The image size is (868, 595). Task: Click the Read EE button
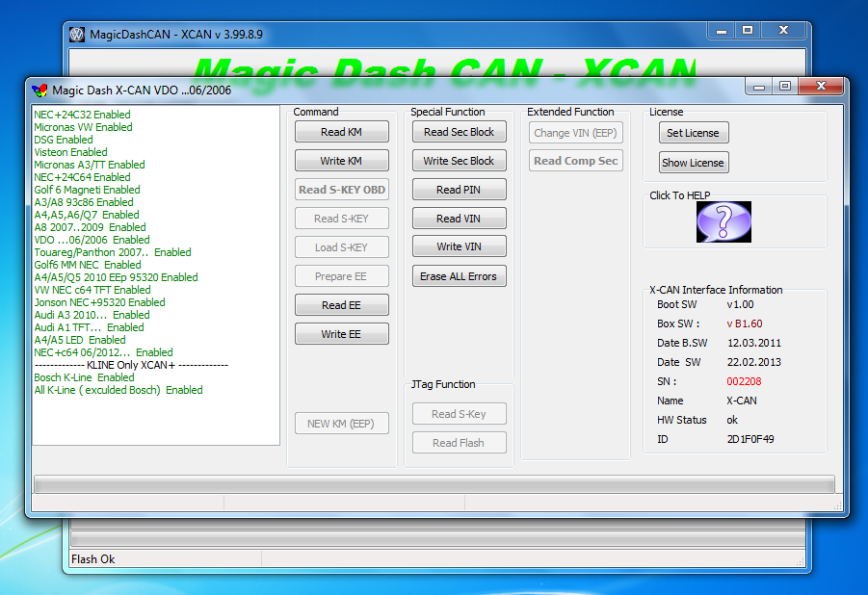pos(341,304)
